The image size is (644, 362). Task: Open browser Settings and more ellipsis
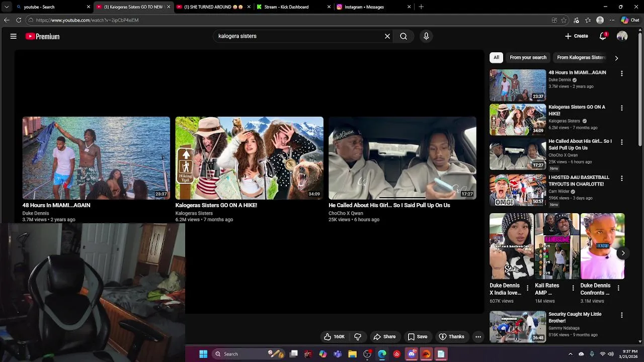tap(612, 20)
